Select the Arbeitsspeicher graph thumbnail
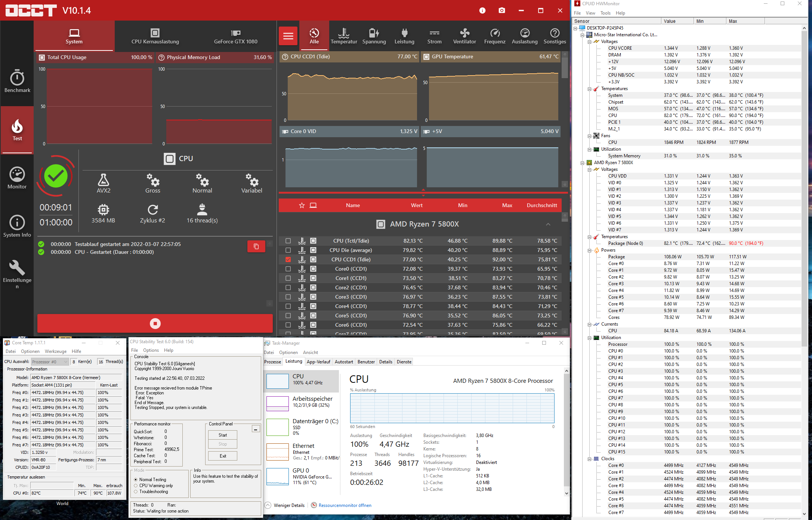Image resolution: width=812 pixels, height=520 pixels. point(278,403)
